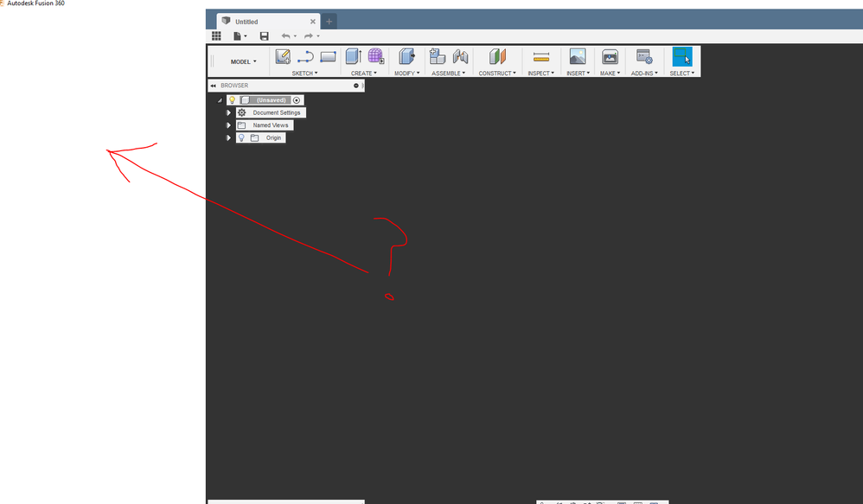Activate the Select window tool icon

tap(682, 56)
